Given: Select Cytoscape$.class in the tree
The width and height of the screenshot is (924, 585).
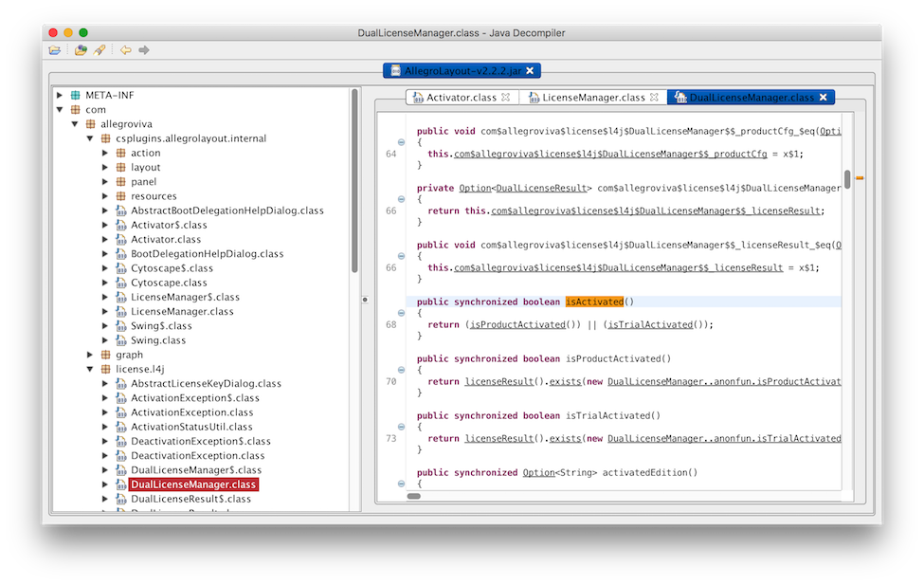Looking at the screenshot, I should pyautogui.click(x=172, y=268).
